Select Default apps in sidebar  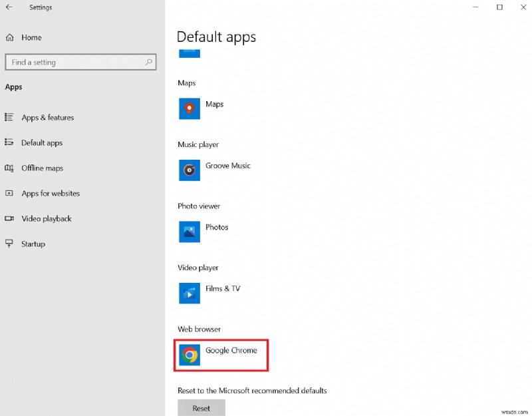tap(42, 143)
